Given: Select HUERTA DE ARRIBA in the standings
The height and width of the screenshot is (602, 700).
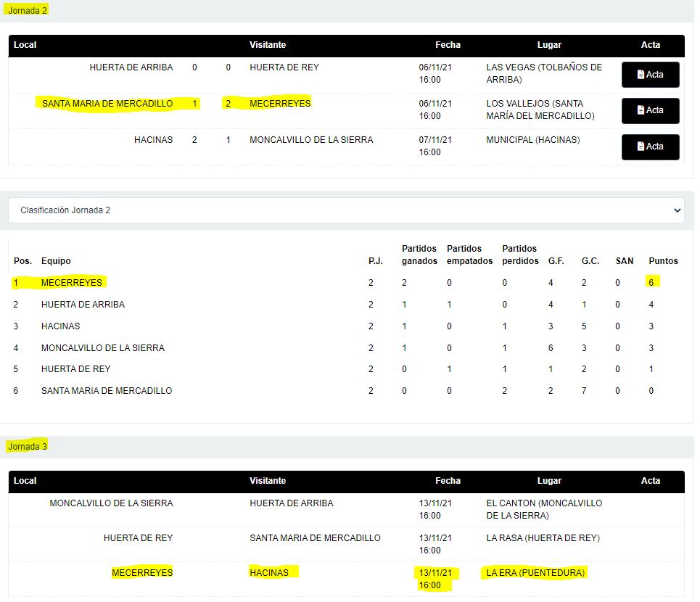Looking at the screenshot, I should point(83,305).
